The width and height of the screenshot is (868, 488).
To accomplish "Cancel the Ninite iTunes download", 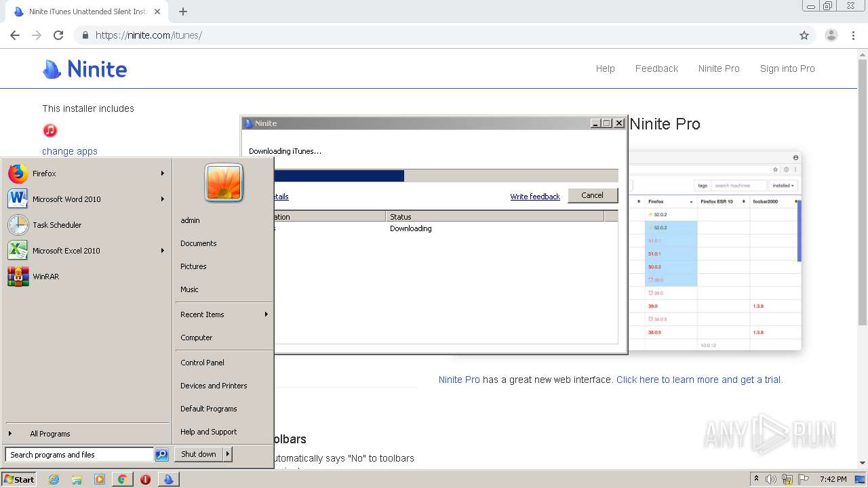I will coord(592,195).
